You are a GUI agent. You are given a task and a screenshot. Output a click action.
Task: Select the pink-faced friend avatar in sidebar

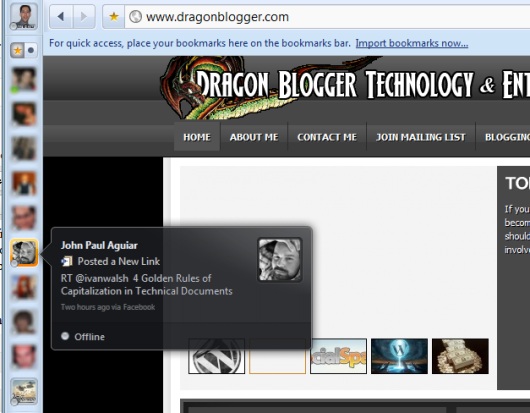pos(24,357)
